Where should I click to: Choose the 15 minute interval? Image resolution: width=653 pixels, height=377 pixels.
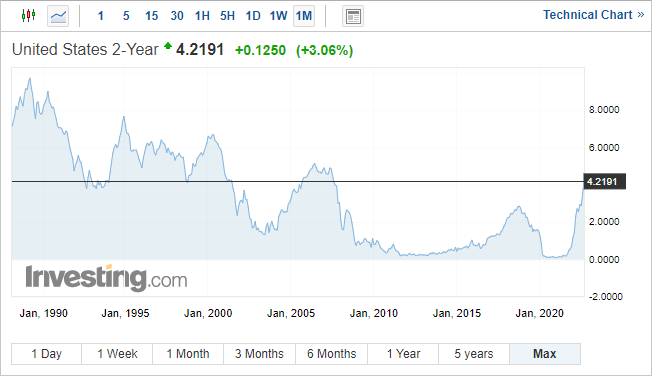pos(152,16)
